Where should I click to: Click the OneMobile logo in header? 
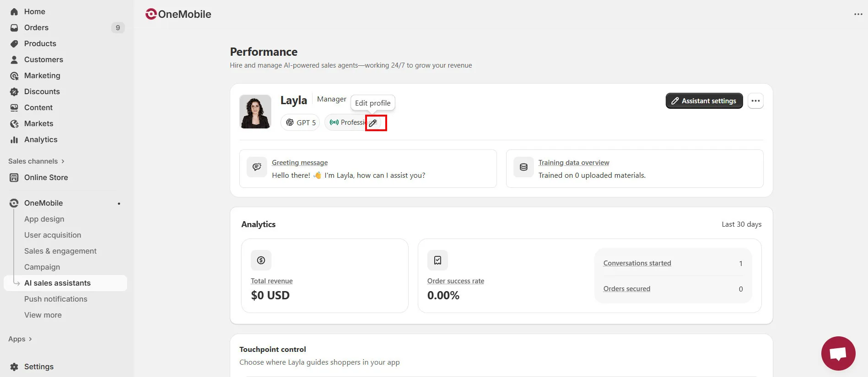pos(178,14)
